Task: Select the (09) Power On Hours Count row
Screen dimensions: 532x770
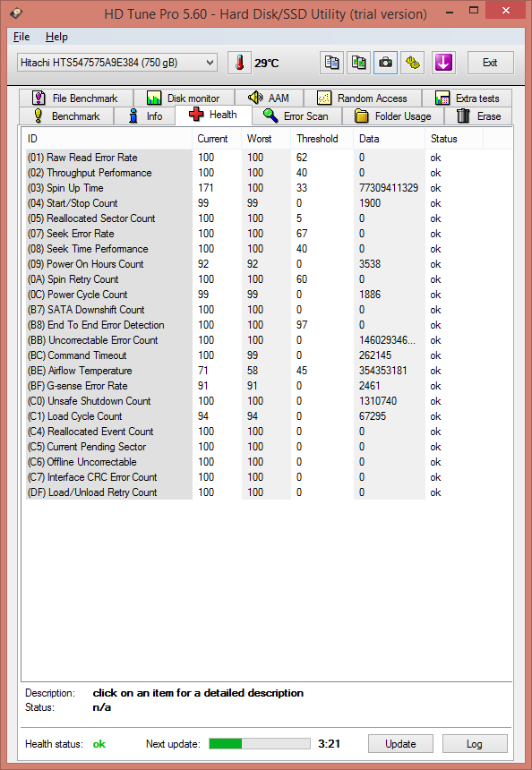Action: pos(254,264)
